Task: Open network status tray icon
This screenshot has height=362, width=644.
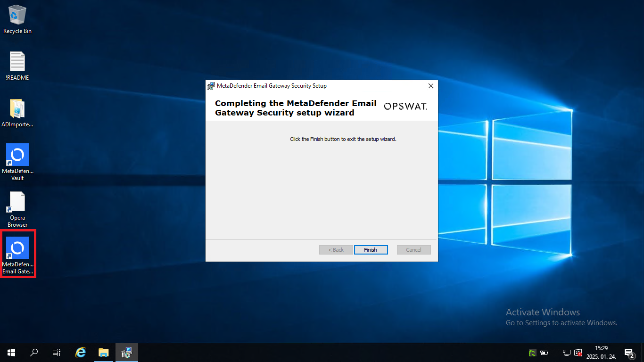Action: pyautogui.click(x=567, y=352)
